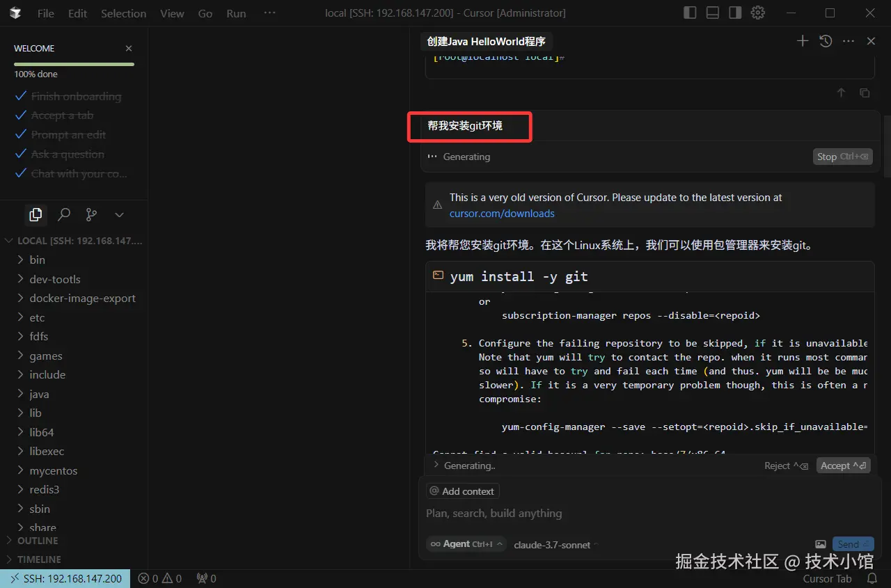Screen dimensions: 891x588
Task: Open chat history clock icon
Action: pos(826,41)
